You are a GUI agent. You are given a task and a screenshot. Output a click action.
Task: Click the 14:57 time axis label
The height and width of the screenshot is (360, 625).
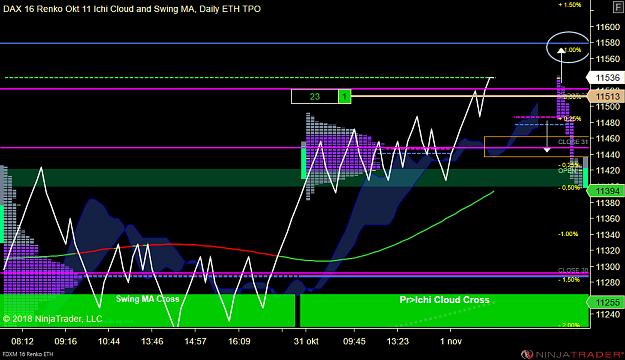pos(195,341)
